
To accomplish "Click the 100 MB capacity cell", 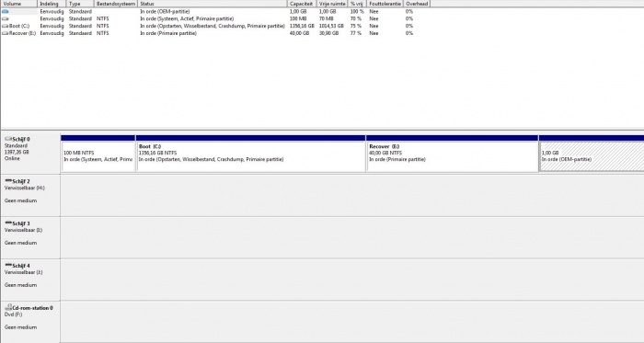I will pos(298,19).
